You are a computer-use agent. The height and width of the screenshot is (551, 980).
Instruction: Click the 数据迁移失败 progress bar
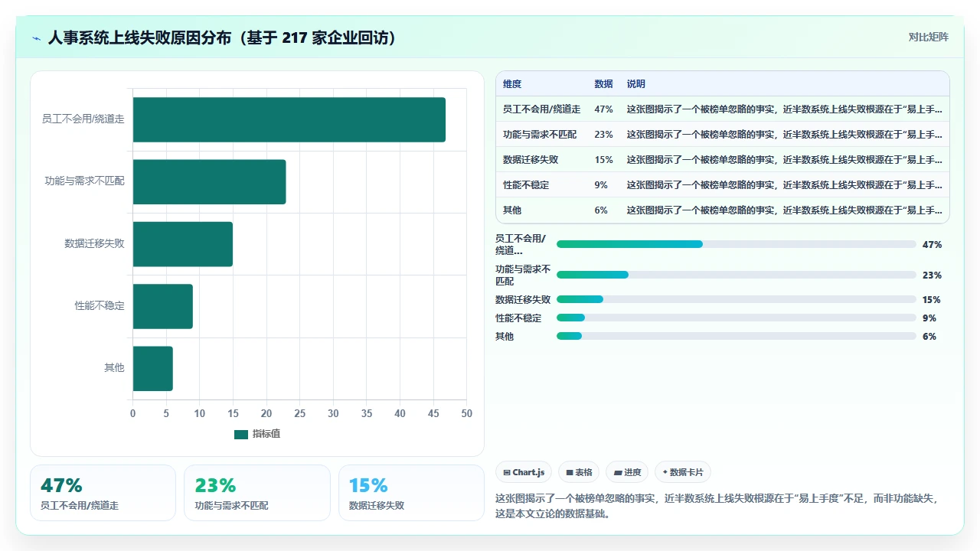coord(737,299)
